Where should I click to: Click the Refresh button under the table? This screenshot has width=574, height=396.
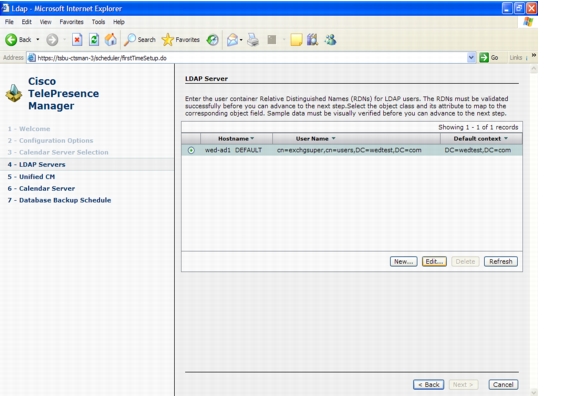(501, 261)
